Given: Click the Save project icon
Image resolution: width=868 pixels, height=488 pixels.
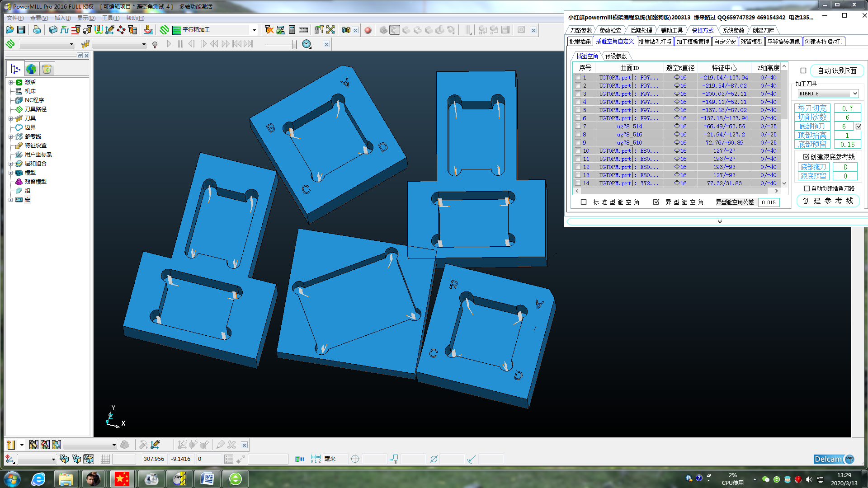Looking at the screenshot, I should 21,30.
